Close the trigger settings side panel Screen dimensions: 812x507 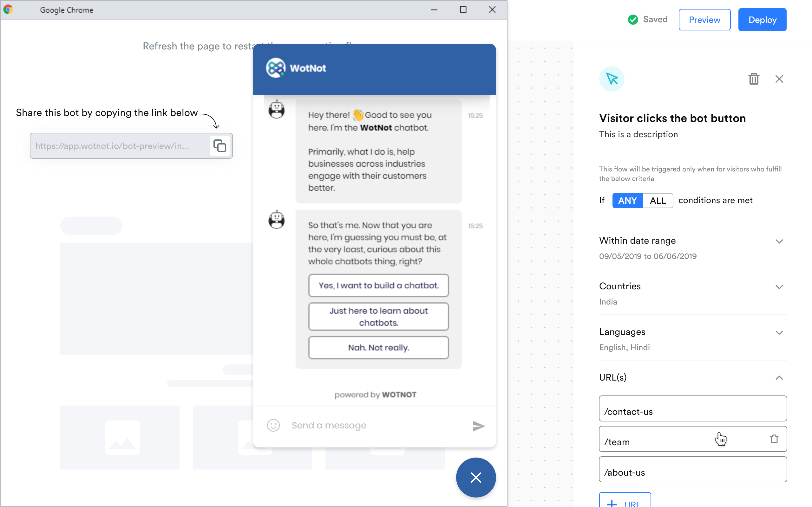click(x=779, y=79)
